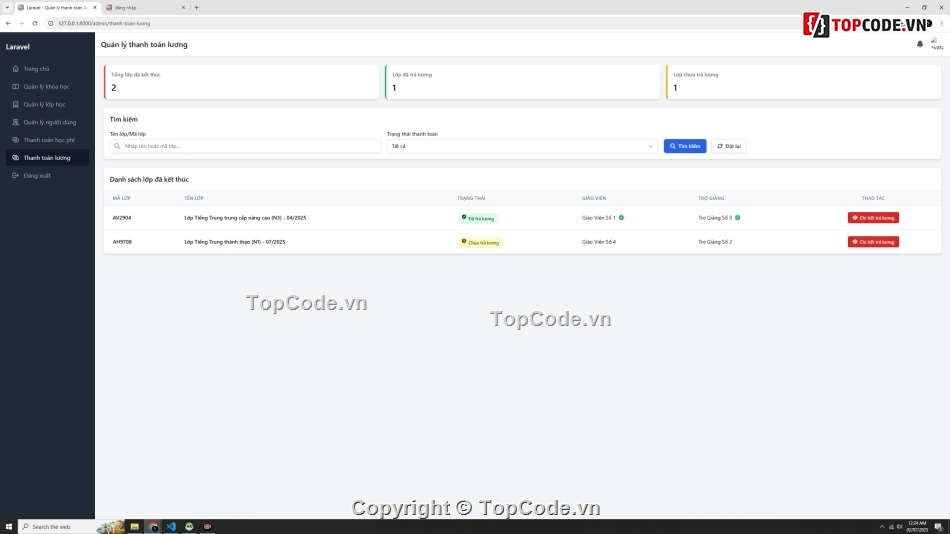Click the browser address bar URL
The width and height of the screenshot is (950, 534).
point(104,23)
